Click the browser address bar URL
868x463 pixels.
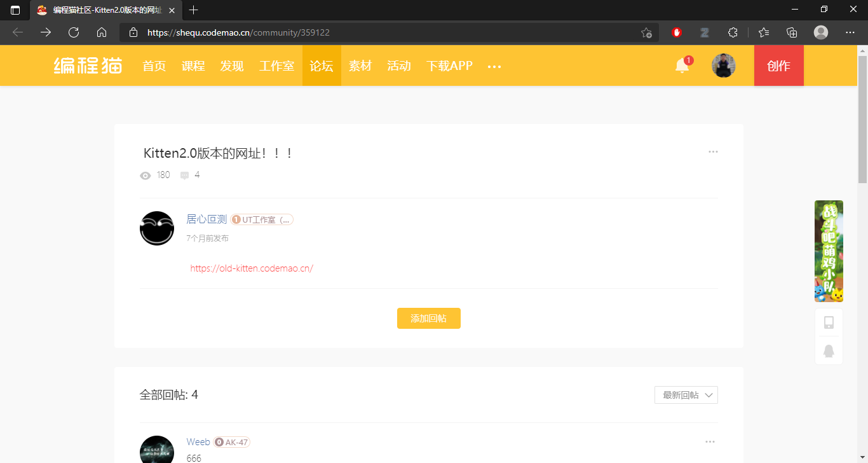[238, 32]
